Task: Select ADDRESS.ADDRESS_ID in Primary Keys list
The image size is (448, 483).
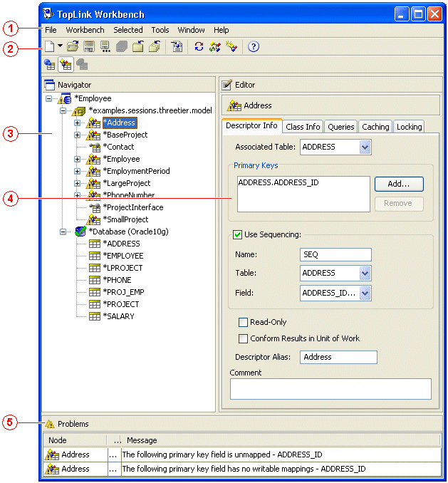Action: pyautogui.click(x=278, y=182)
